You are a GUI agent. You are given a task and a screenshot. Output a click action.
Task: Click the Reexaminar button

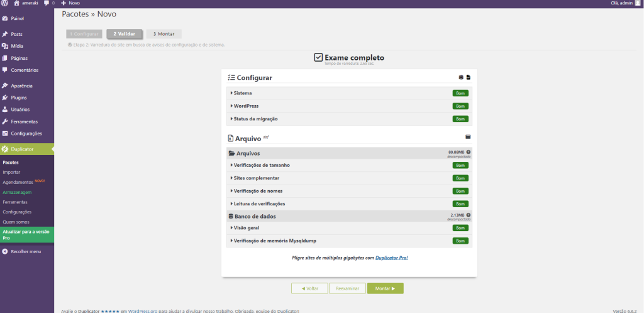pyautogui.click(x=347, y=288)
